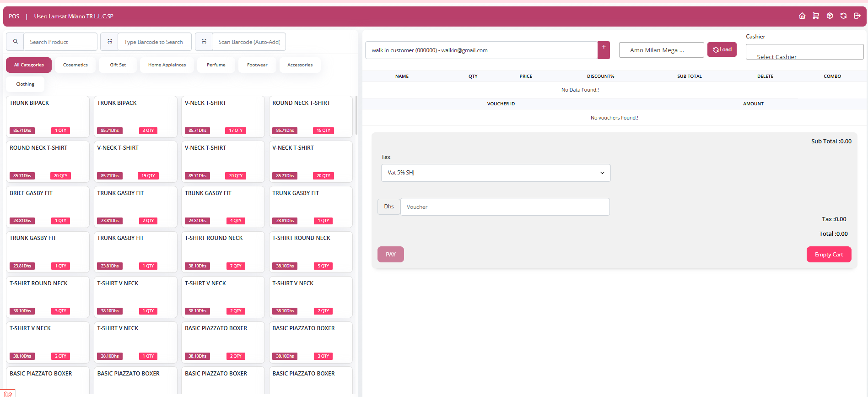The width and height of the screenshot is (868, 397).
Task: Select ROUND NECK T-SHIRT card with 15 QTY
Action: (311, 116)
